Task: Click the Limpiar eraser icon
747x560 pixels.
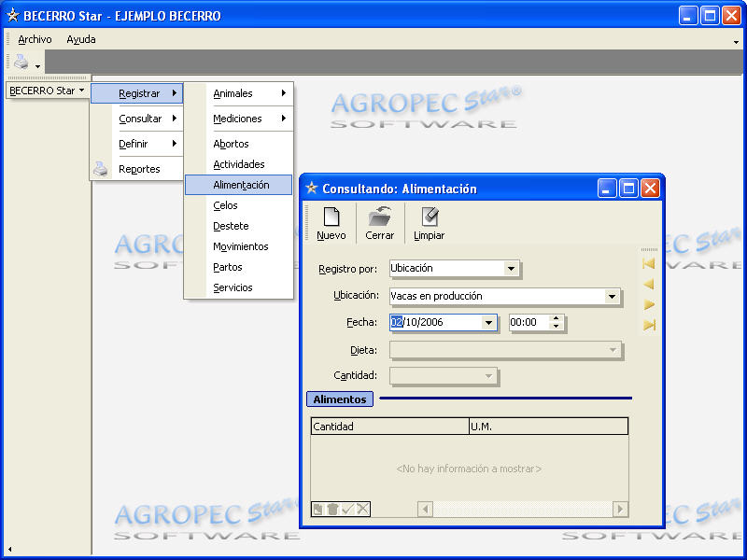Action: tap(430, 217)
